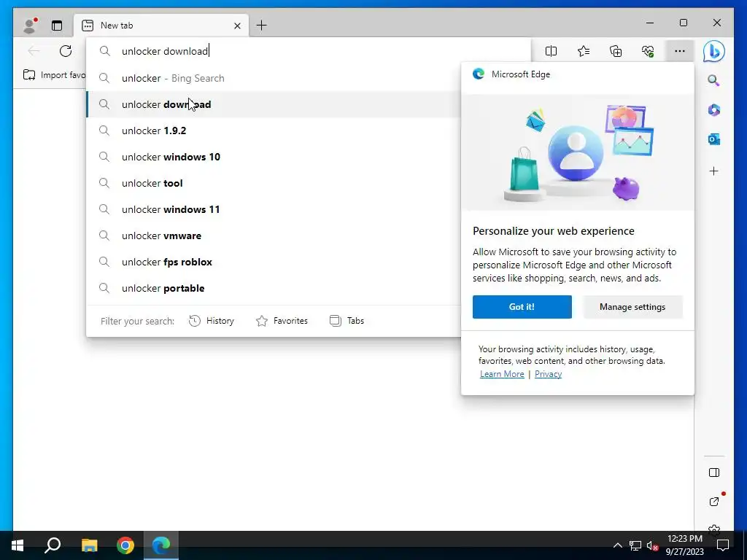Click the New tab title
The height and width of the screenshot is (560, 747).
[x=117, y=26]
